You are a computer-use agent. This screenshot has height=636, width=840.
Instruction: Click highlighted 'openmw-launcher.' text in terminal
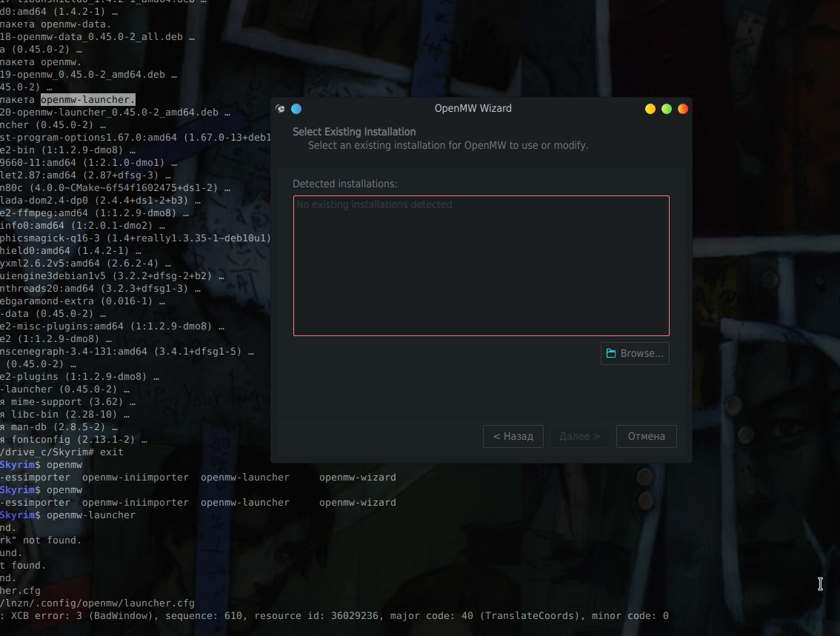pos(88,99)
